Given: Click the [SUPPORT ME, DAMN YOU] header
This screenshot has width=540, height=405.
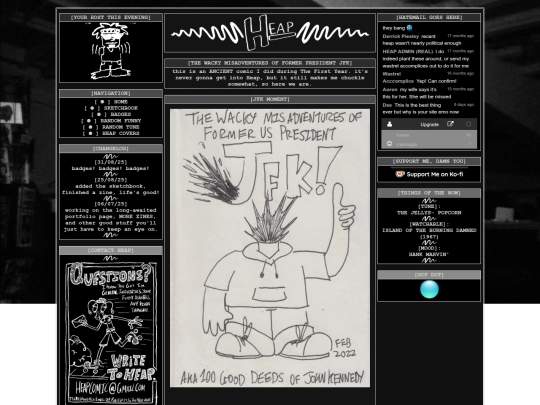Looking at the screenshot, I should (x=429, y=161).
